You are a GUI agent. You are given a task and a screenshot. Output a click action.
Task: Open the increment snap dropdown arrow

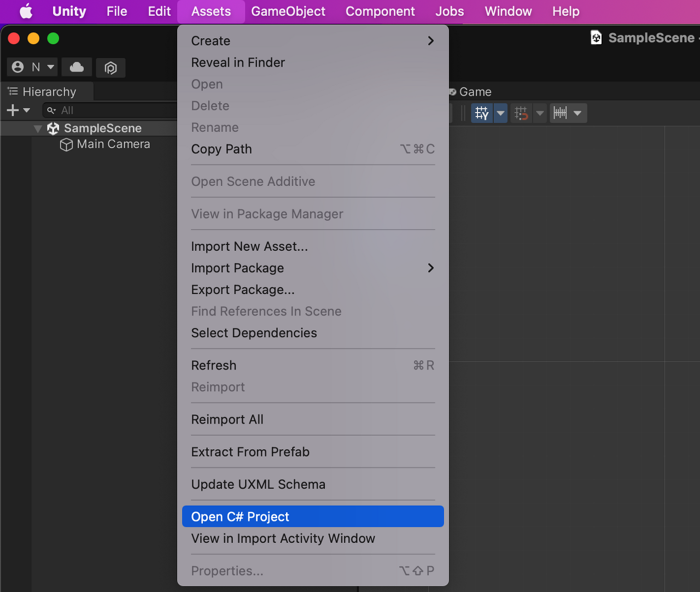coord(577,113)
